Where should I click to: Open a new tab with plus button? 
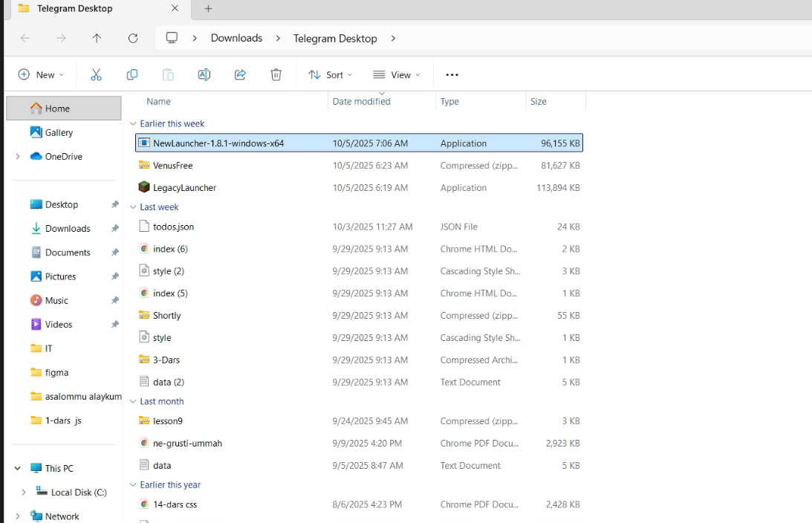pos(208,9)
